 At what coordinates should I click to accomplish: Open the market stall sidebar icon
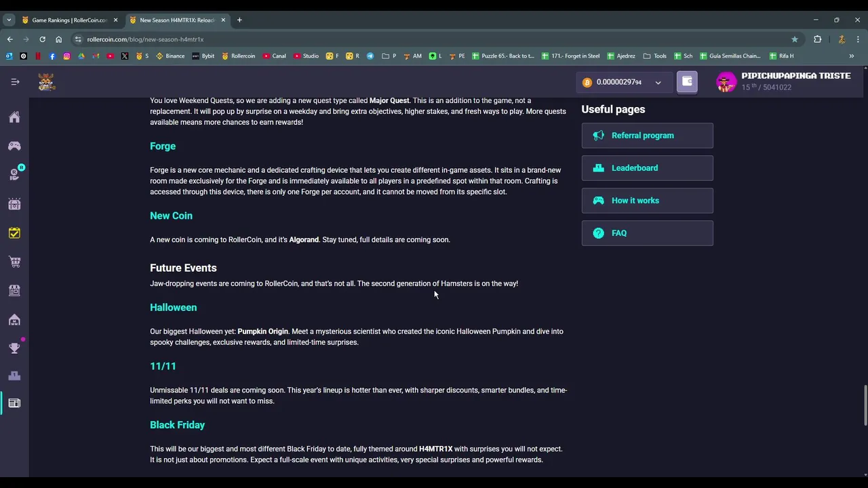[x=14, y=290]
